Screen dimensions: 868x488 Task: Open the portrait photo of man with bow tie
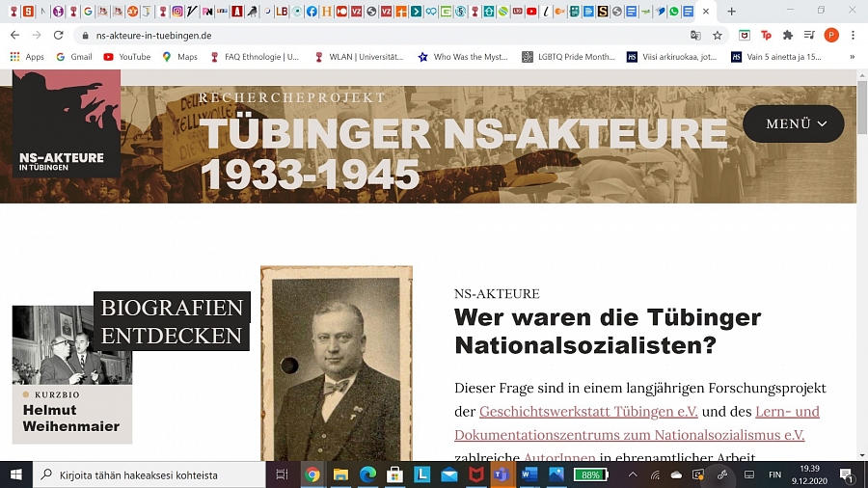[337, 364]
